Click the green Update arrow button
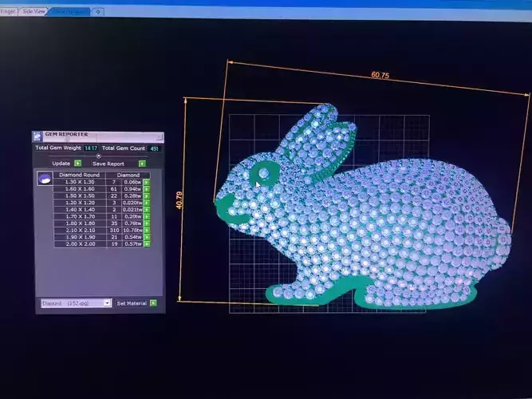The image size is (532, 399). pyautogui.click(x=77, y=164)
